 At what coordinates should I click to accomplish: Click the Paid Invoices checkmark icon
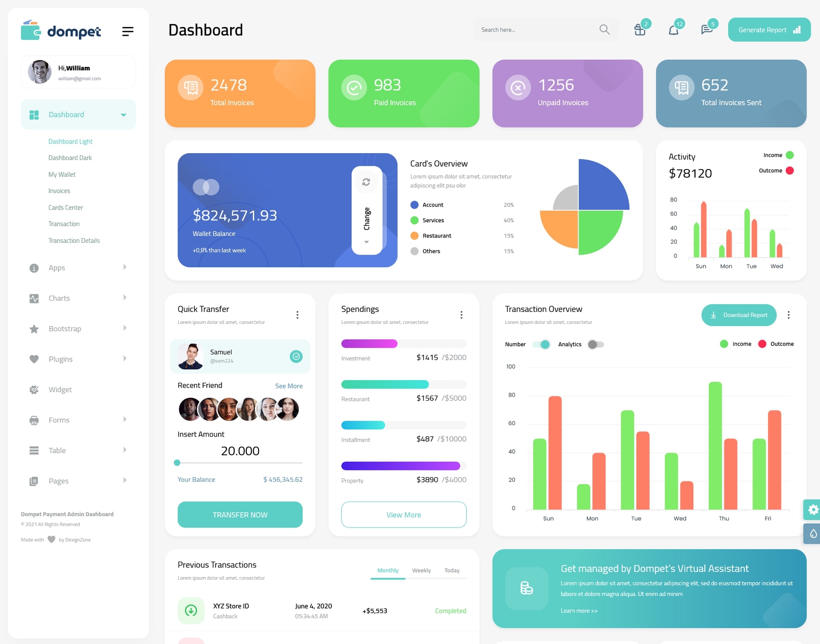pyautogui.click(x=354, y=88)
